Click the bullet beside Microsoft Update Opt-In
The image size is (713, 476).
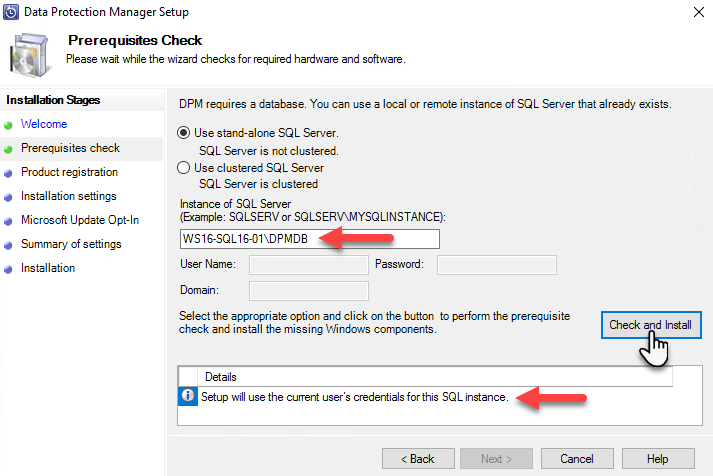[x=8, y=221]
